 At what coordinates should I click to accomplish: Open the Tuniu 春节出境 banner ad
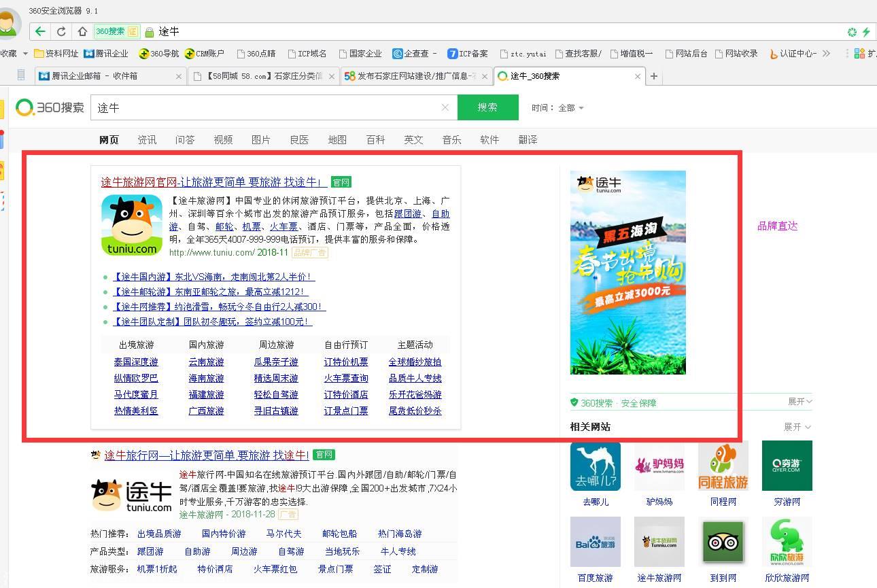[x=628, y=272]
